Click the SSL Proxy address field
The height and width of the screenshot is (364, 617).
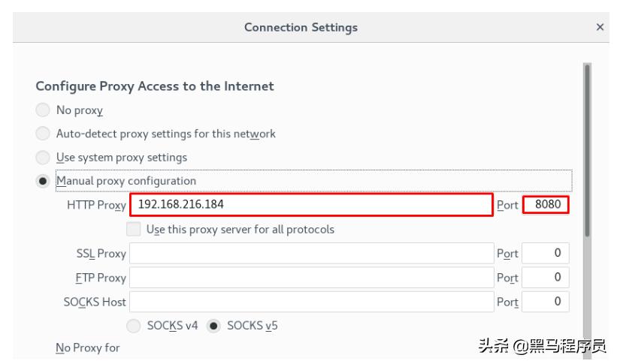click(311, 254)
